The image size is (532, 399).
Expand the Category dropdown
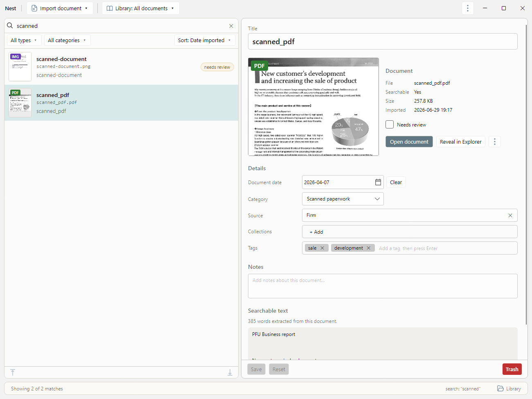(x=343, y=199)
